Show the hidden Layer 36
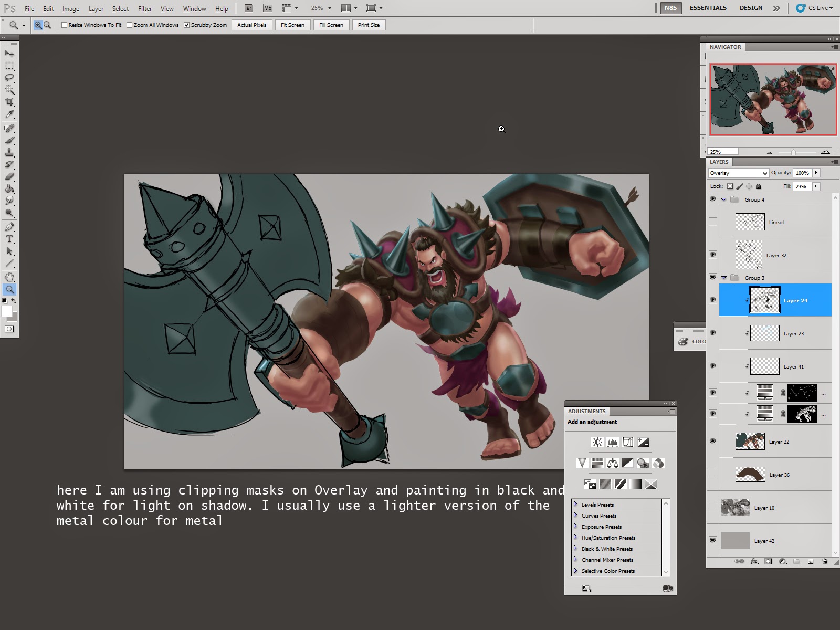This screenshot has width=840, height=630. click(x=712, y=475)
